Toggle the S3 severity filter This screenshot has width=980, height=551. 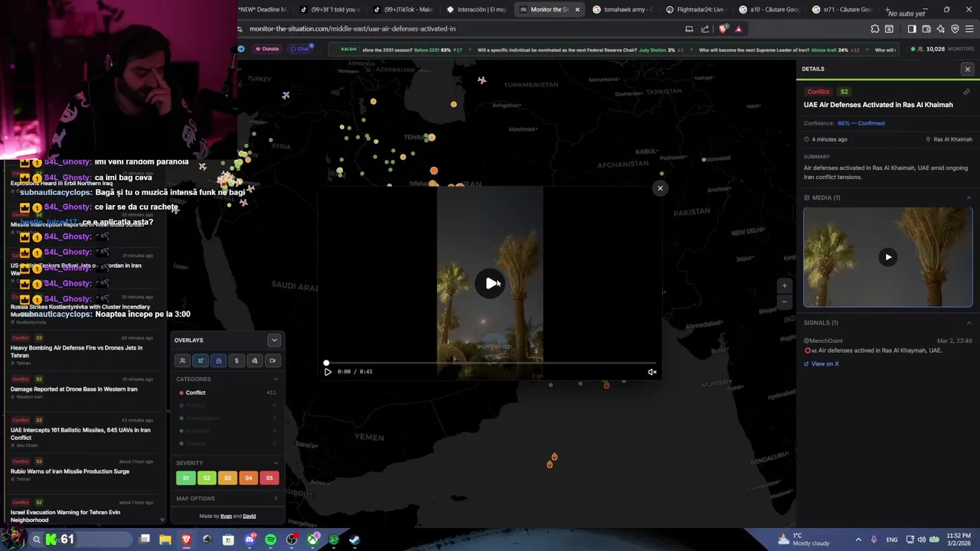pos(227,478)
